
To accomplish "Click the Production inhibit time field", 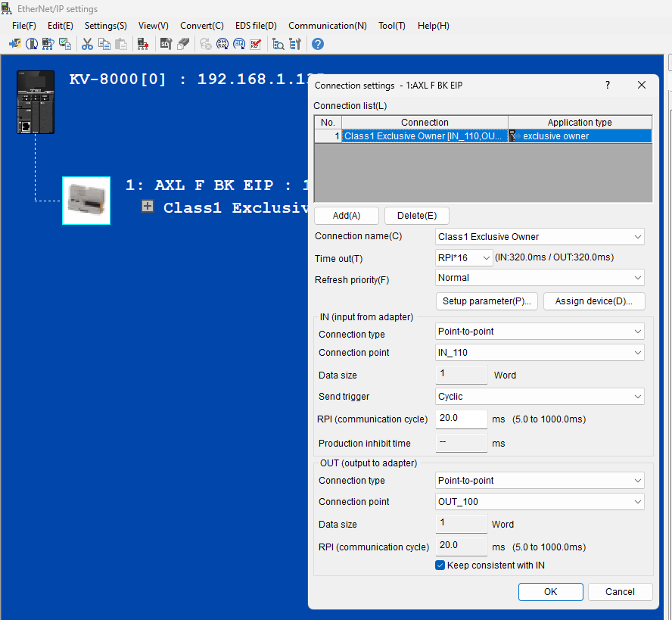I will coord(462,443).
